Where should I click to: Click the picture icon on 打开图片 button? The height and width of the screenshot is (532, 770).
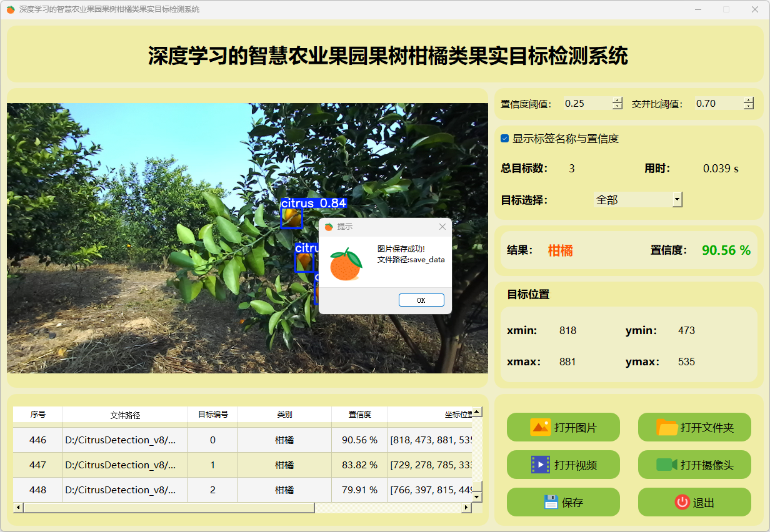click(x=540, y=427)
